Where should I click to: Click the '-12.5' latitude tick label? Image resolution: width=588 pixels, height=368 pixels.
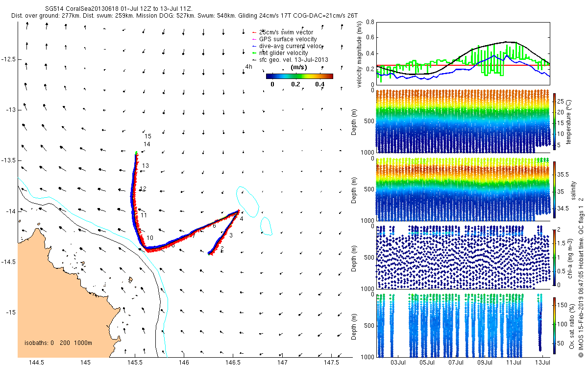(x=8, y=59)
